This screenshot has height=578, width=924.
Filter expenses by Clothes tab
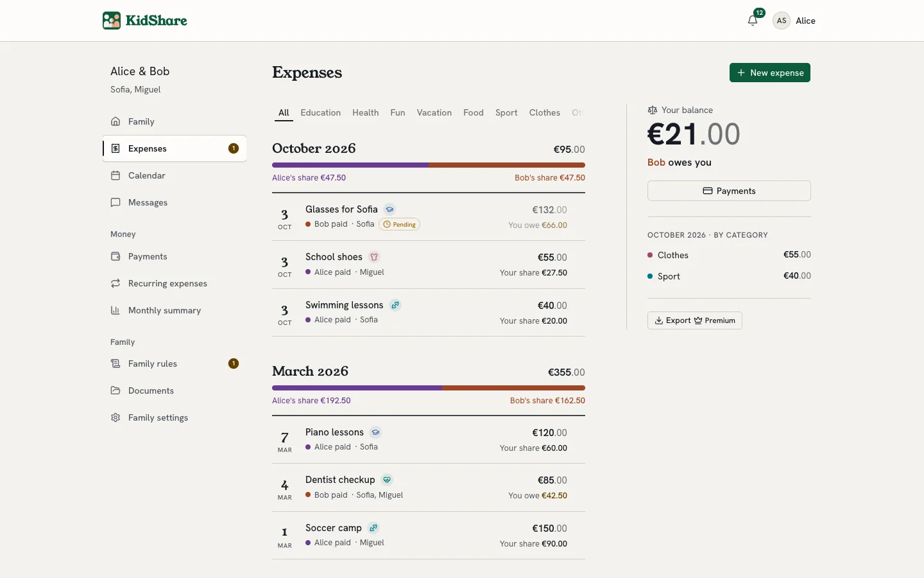[x=545, y=112]
